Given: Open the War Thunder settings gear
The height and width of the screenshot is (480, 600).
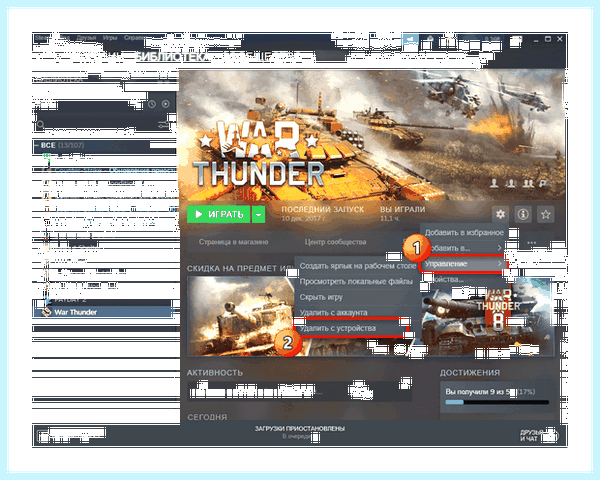Looking at the screenshot, I should (500, 214).
